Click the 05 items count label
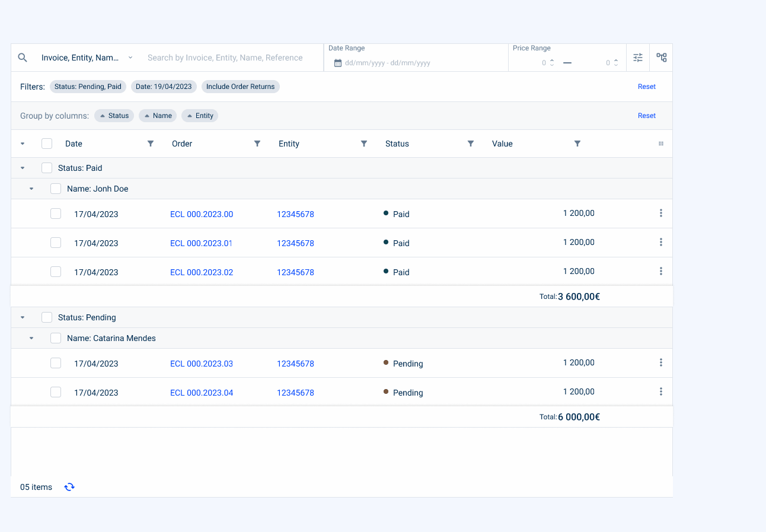Screen dimensions: 766x532 pyautogui.click(x=36, y=487)
